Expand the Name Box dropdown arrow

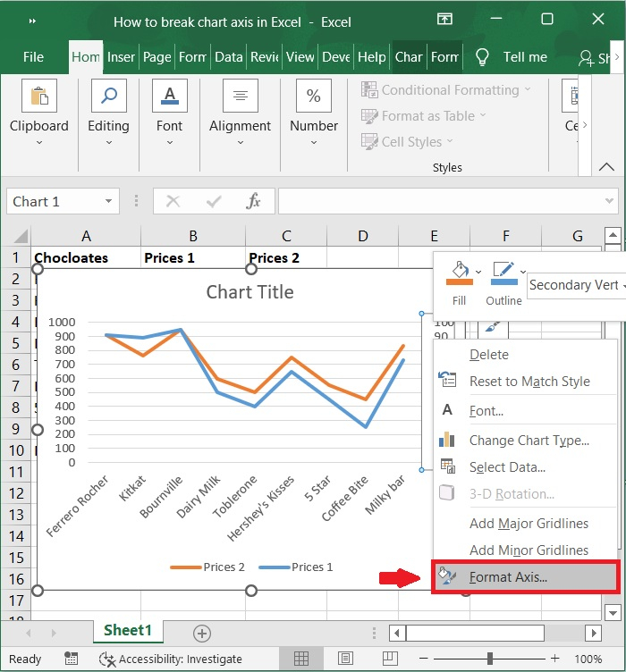click(x=109, y=201)
